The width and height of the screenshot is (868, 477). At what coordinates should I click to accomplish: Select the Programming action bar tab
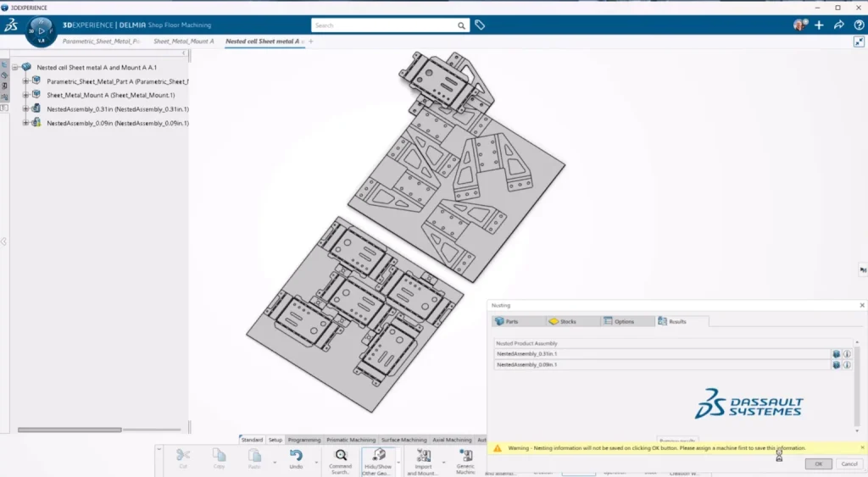coord(304,440)
